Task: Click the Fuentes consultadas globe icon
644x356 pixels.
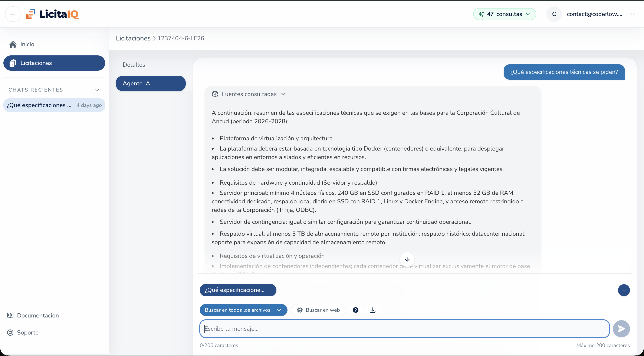Action: coord(215,94)
